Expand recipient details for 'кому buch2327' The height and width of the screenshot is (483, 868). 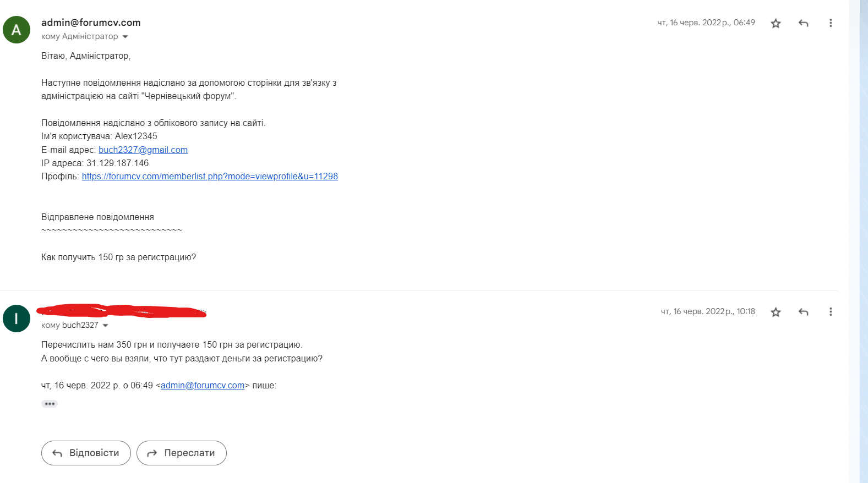pos(105,326)
